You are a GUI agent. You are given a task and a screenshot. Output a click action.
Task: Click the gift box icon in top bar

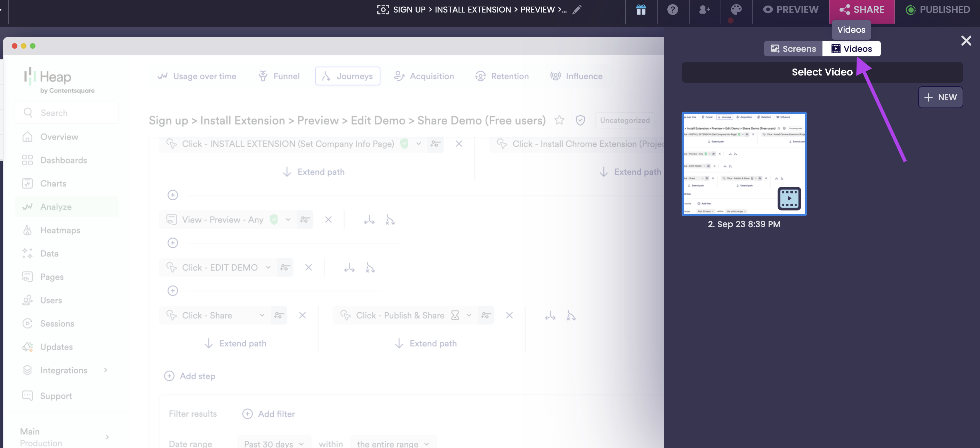[x=641, y=9]
